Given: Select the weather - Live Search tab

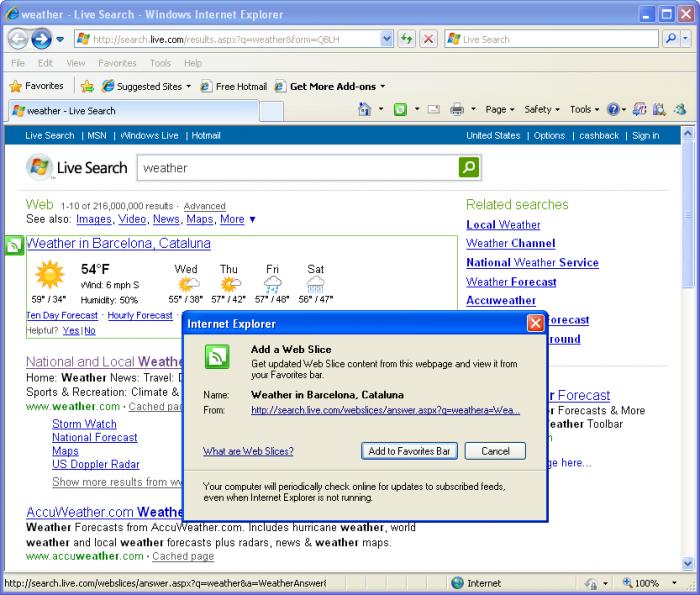Looking at the screenshot, I should 133,111.
